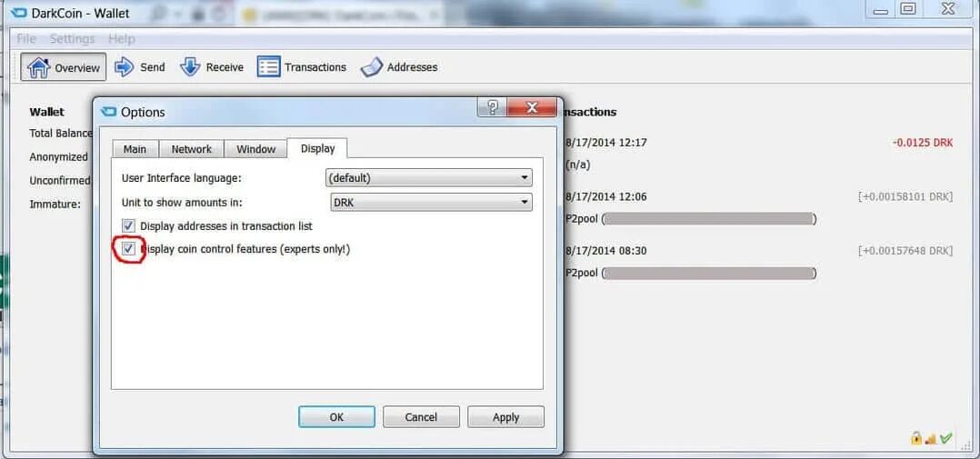The image size is (980, 459).
Task: Select the +0.00158101 DRK transaction amount
Action: pos(905,196)
